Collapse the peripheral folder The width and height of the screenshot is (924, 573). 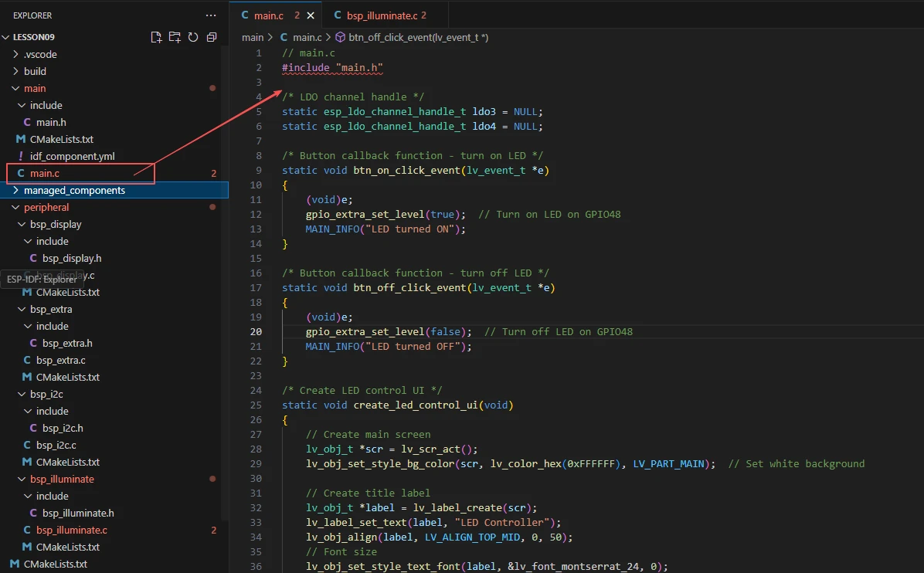click(46, 207)
